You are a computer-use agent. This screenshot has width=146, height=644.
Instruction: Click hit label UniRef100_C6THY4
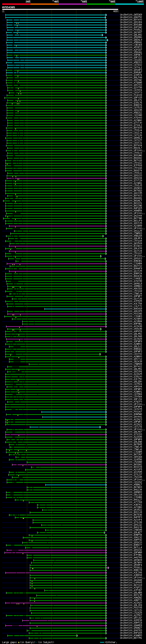131,90
